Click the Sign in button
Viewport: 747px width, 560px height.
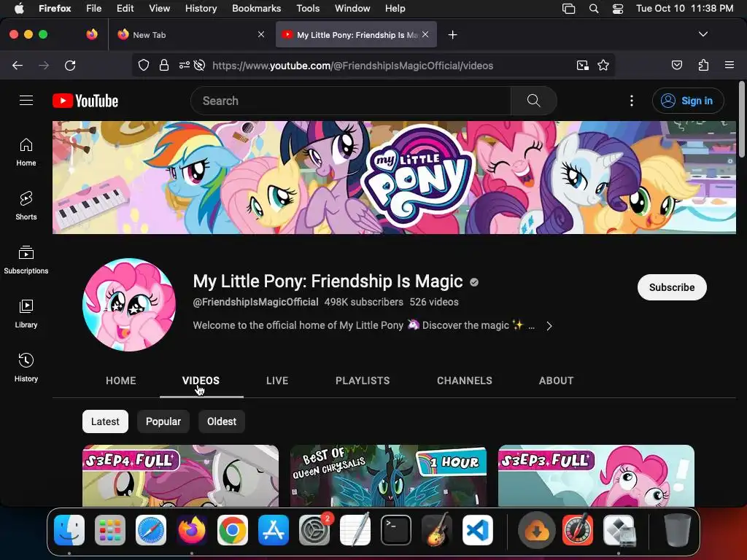tap(688, 101)
